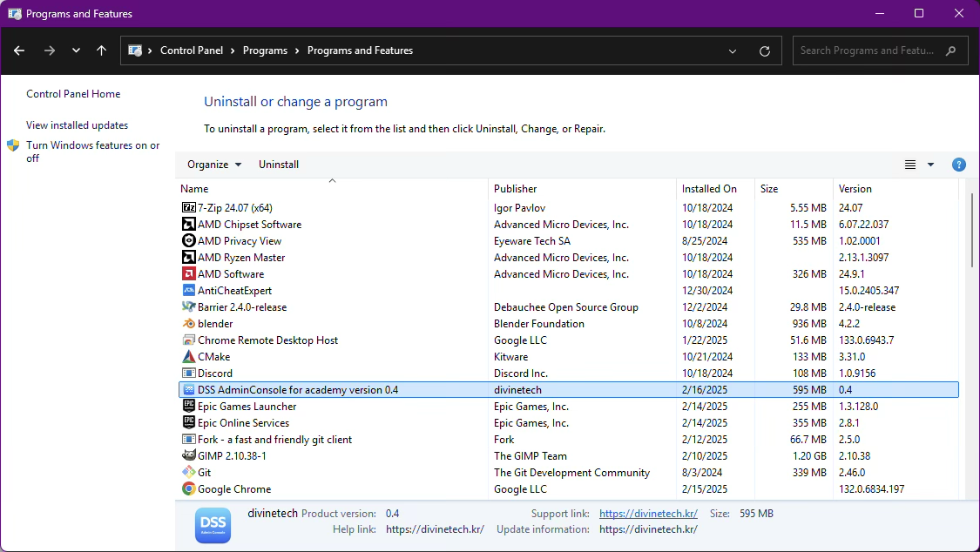This screenshot has width=980, height=552.
Task: Click the Discord app icon
Action: point(188,374)
